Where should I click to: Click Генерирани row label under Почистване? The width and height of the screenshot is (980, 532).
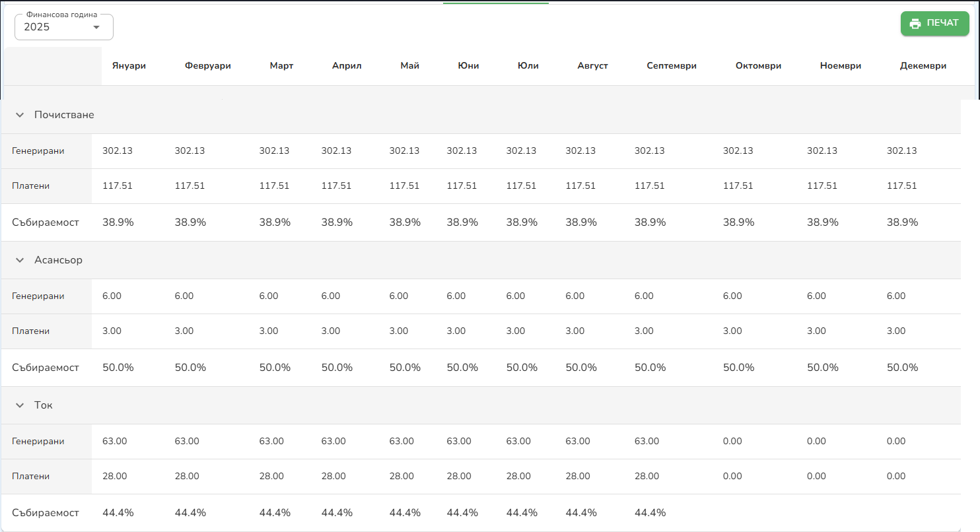coord(38,151)
